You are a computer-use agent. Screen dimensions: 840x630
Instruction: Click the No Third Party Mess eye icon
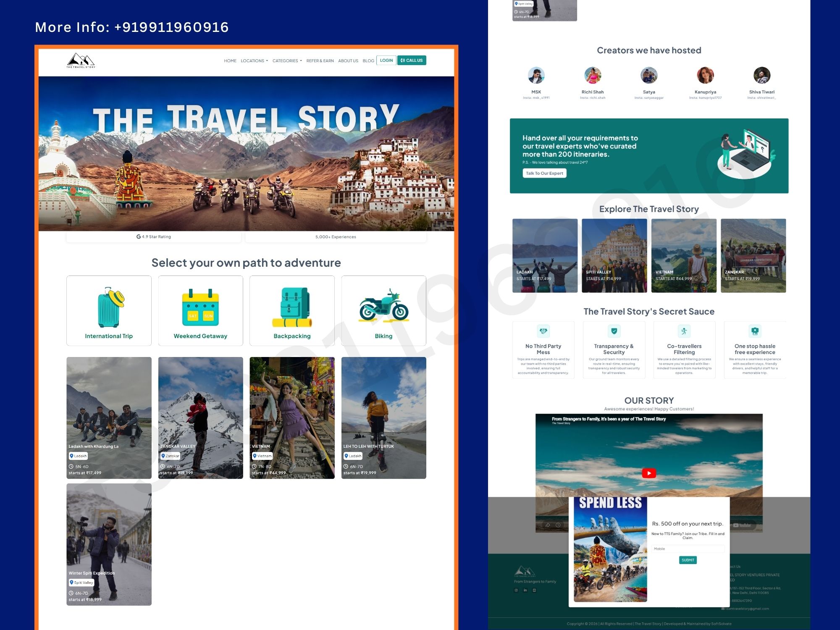click(543, 331)
